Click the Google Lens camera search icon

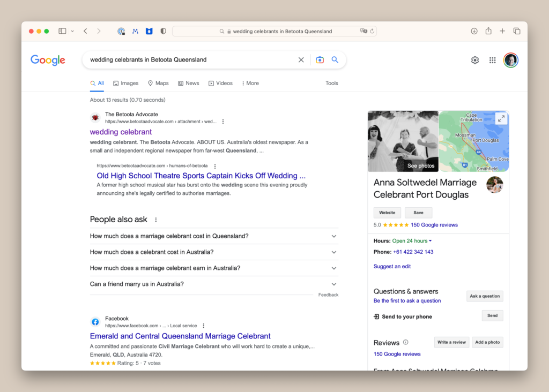click(x=320, y=60)
